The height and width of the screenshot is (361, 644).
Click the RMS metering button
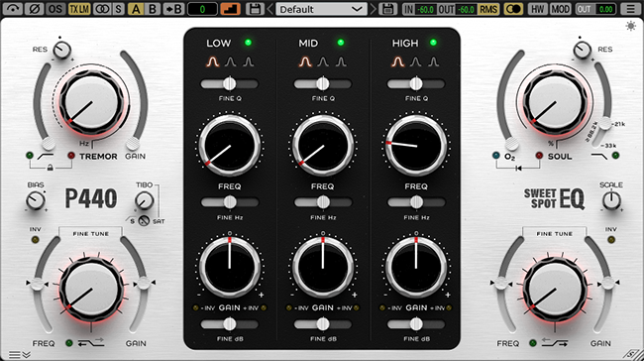[487, 9]
